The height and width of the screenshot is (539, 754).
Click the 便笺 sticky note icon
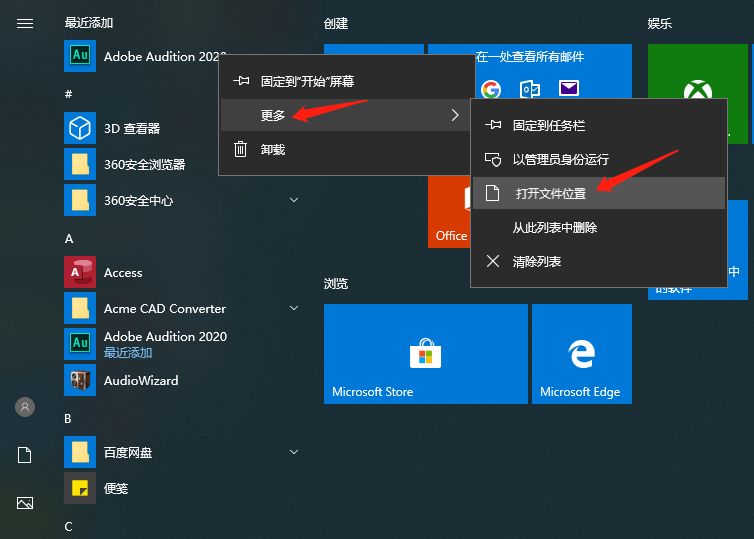click(80, 488)
